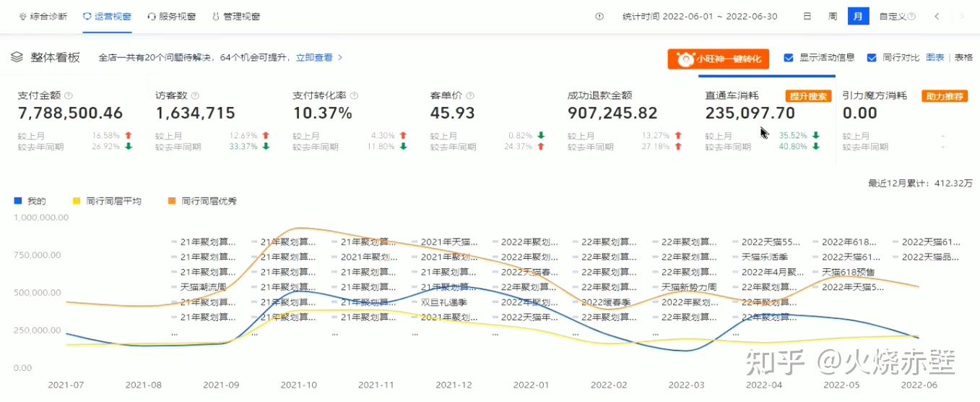This screenshot has height=402, width=980.
Task: Click the info icon beside 统计时间
Action: (x=599, y=16)
